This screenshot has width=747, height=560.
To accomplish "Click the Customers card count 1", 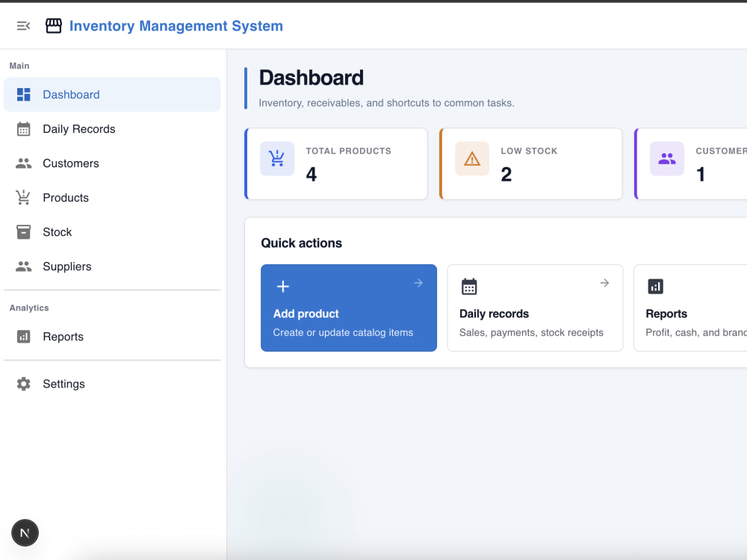I will (701, 174).
